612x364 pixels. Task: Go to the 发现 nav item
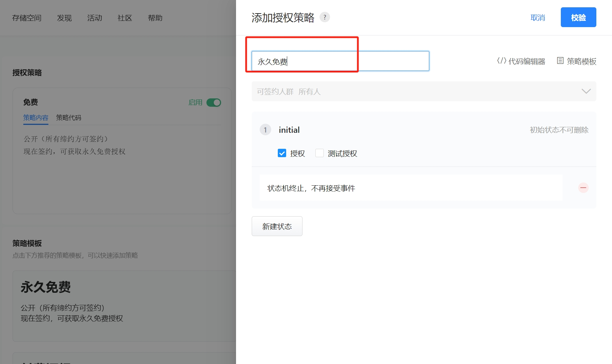(64, 18)
